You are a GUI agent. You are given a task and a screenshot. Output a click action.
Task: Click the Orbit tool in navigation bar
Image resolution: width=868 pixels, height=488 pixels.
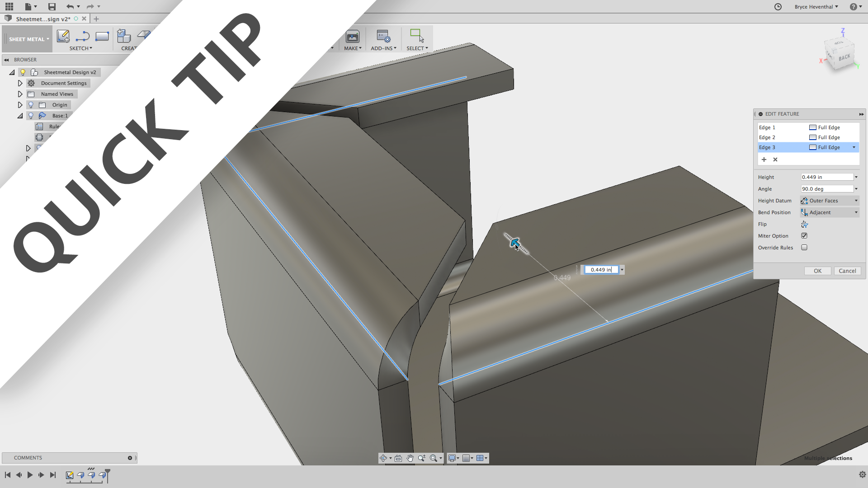coord(383,458)
